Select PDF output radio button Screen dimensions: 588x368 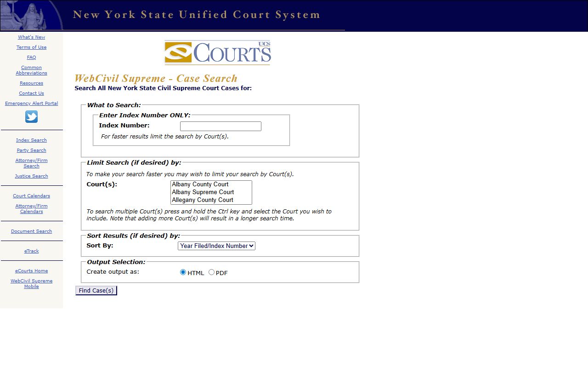point(211,272)
